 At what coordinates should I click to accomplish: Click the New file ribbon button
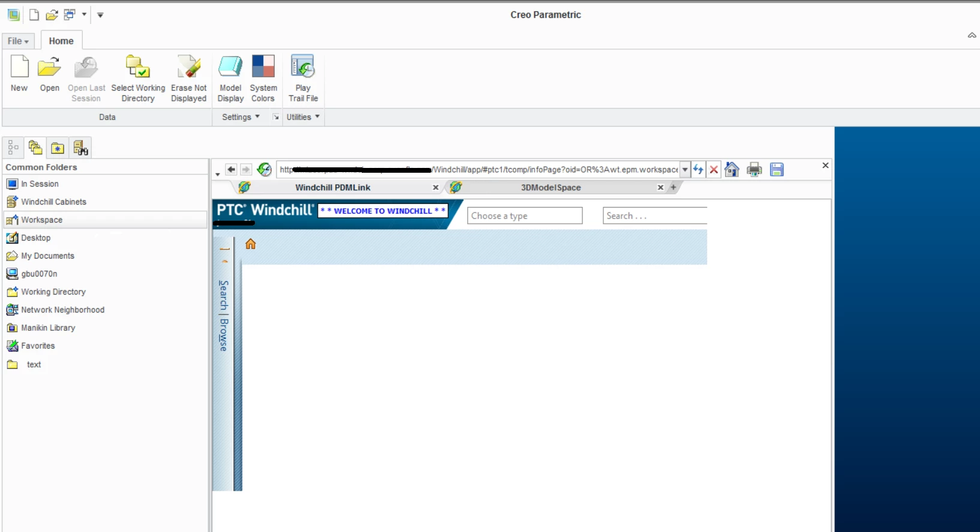[19, 74]
